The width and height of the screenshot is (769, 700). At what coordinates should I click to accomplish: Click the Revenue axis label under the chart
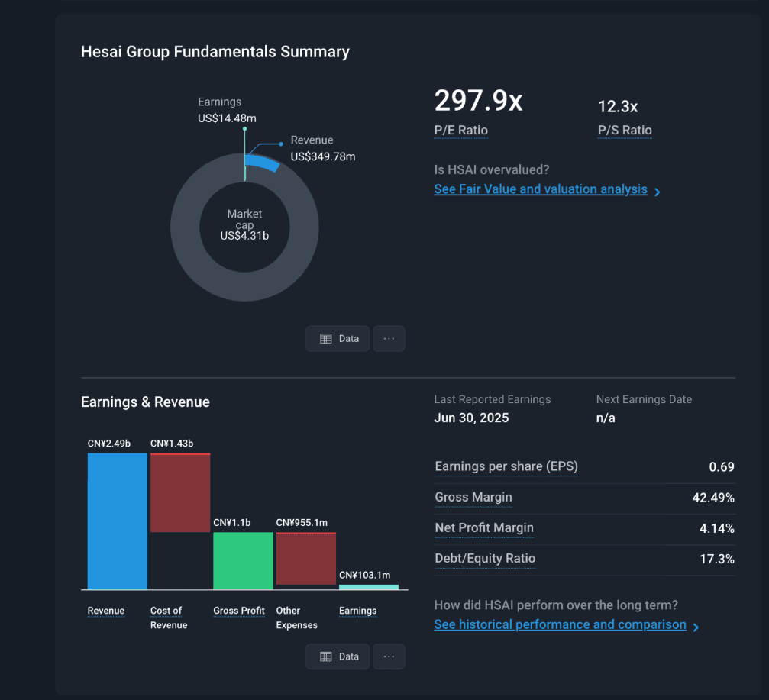[106, 611]
